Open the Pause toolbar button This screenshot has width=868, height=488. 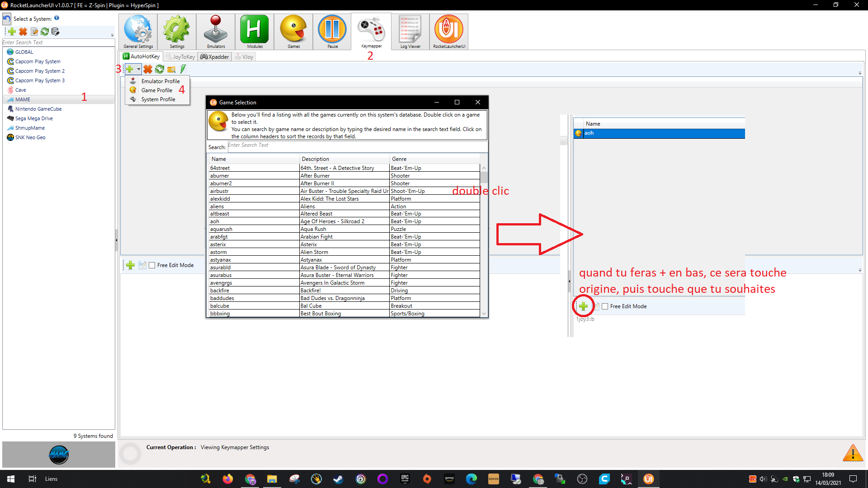[x=332, y=31]
